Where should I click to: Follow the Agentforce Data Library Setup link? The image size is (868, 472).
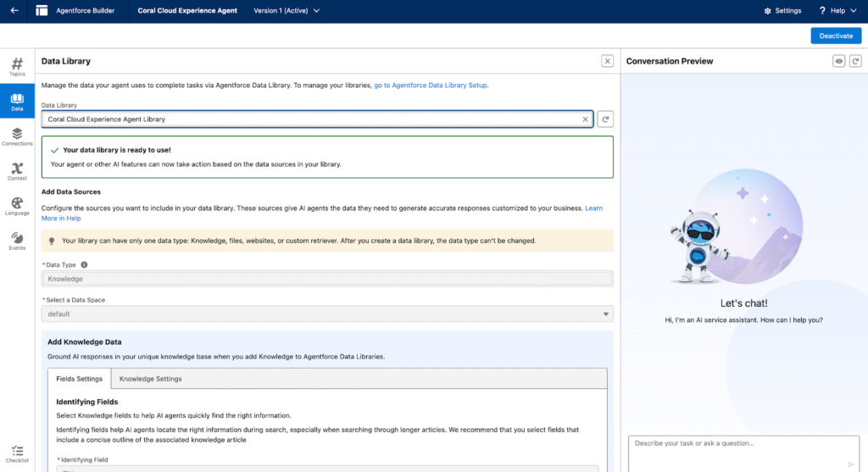coord(431,85)
